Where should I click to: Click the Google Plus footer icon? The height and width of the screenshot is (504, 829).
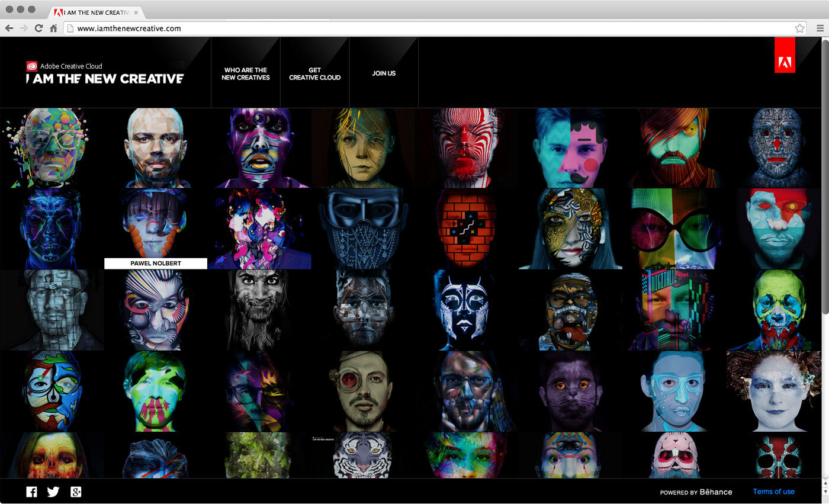click(76, 492)
